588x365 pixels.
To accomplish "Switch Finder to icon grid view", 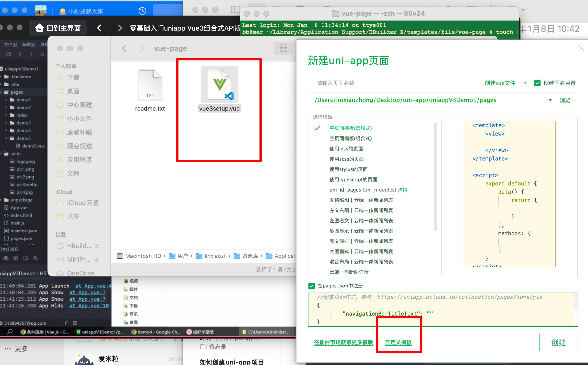I will click(x=283, y=48).
